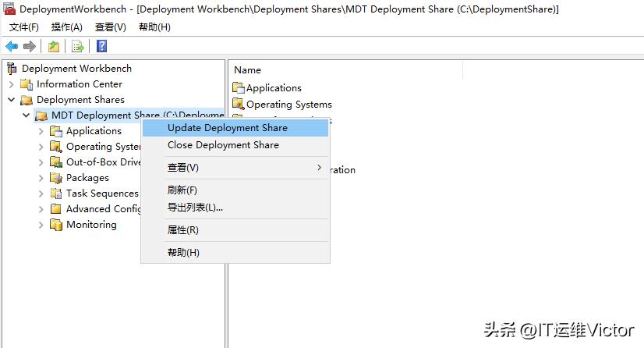Collapse the Deployment Shares node
Screen dimensions: 644x348
pos(12,100)
